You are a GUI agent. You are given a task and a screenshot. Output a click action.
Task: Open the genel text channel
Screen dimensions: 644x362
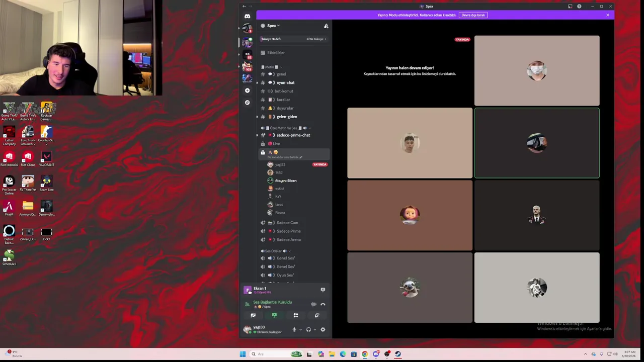[294, 74]
